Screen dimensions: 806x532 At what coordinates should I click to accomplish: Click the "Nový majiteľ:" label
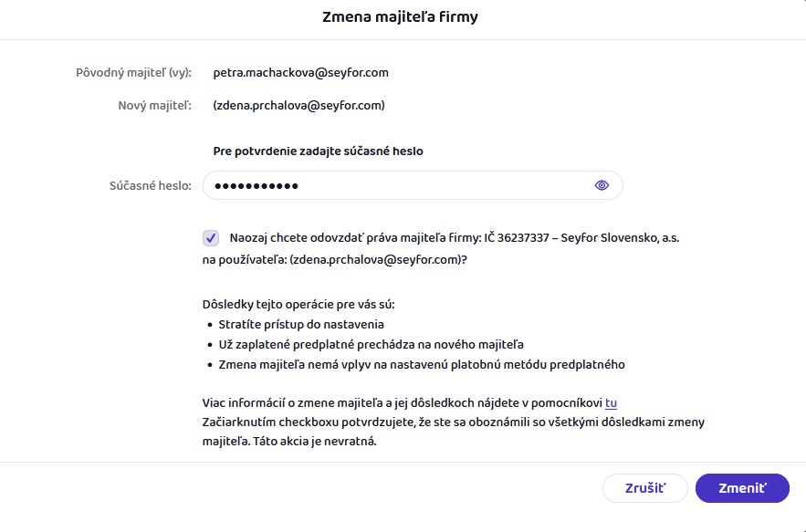(154, 106)
